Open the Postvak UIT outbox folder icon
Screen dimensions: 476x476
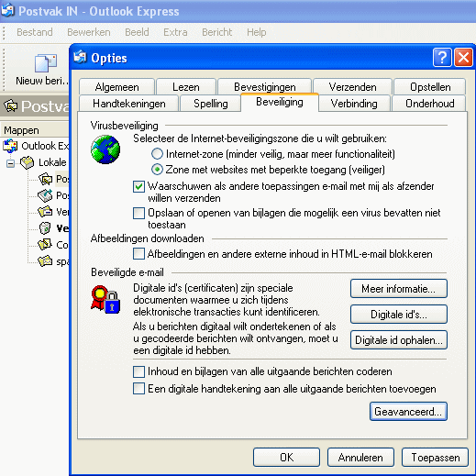pyautogui.click(x=45, y=195)
